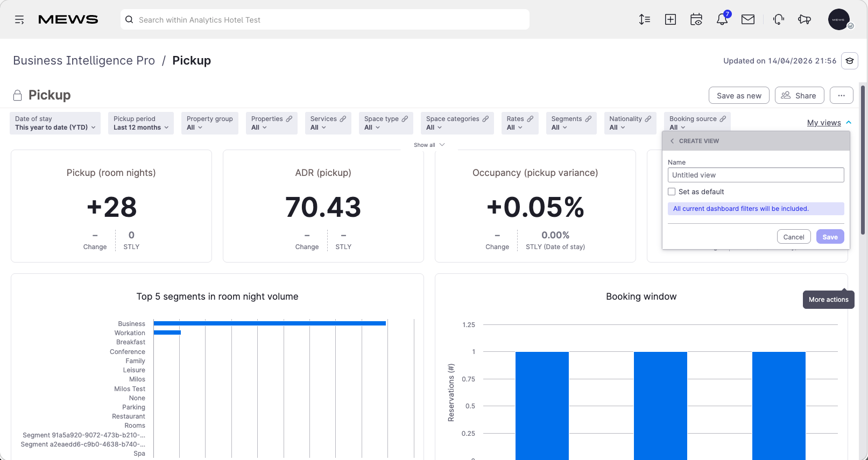The height and width of the screenshot is (460, 868).
Task: Click the Updated on timestamp text
Action: (780, 61)
